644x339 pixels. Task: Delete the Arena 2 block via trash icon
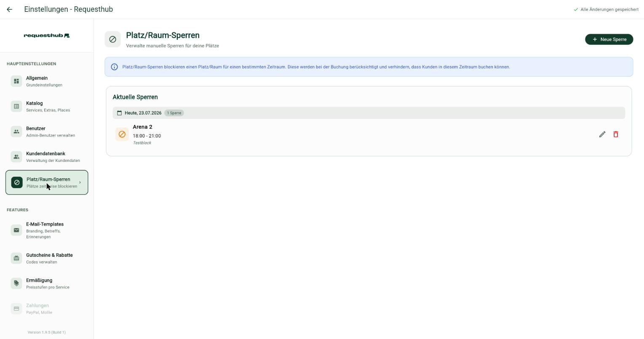616,134
